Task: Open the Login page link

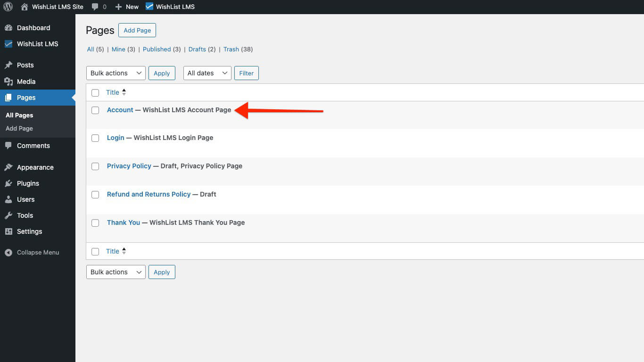Action: (x=116, y=138)
